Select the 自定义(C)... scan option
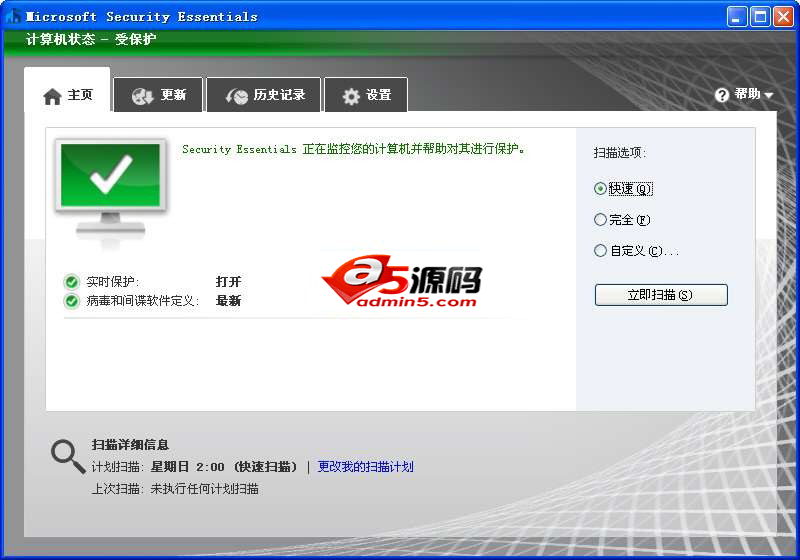This screenshot has width=800, height=560. pyautogui.click(x=636, y=251)
